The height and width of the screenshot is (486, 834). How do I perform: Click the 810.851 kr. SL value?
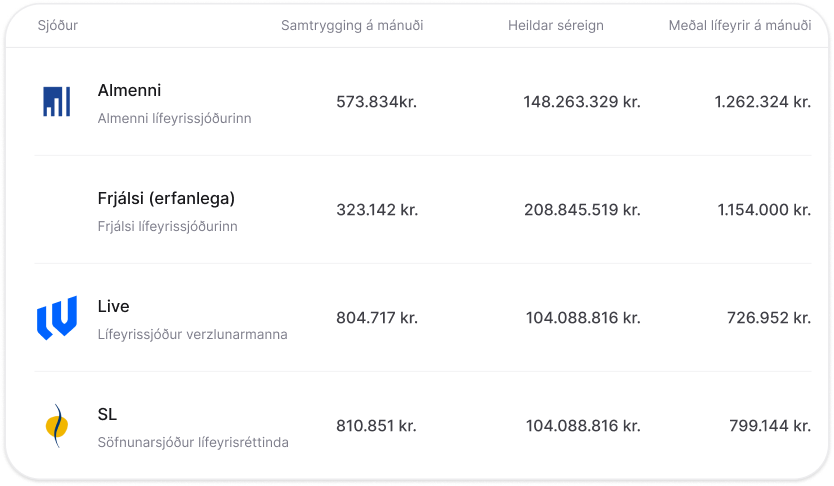pyautogui.click(x=376, y=426)
